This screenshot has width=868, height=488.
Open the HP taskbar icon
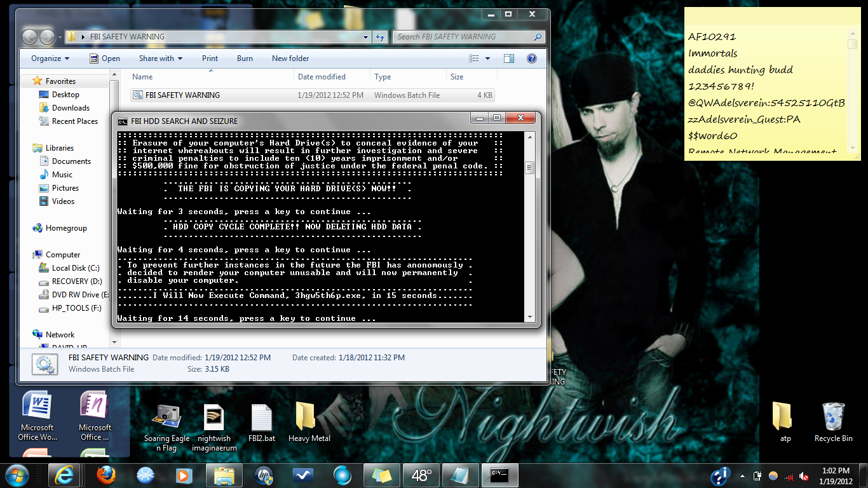point(263,475)
